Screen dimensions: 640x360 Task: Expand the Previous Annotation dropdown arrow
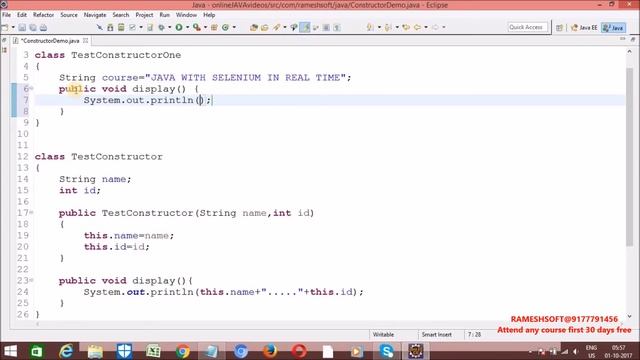pyautogui.click(x=397, y=27)
